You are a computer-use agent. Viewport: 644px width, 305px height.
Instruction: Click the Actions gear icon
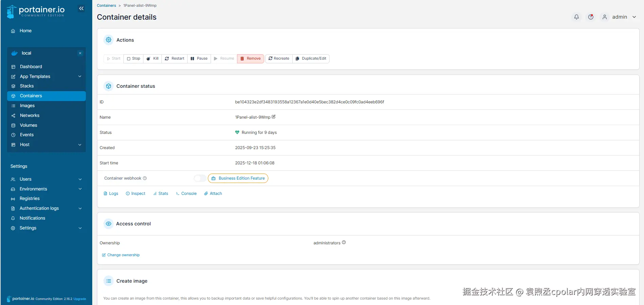click(109, 40)
